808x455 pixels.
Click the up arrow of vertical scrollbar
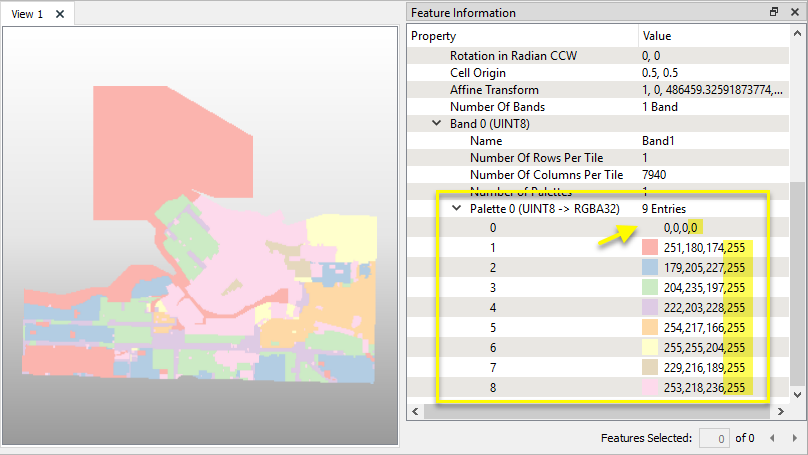(x=797, y=33)
